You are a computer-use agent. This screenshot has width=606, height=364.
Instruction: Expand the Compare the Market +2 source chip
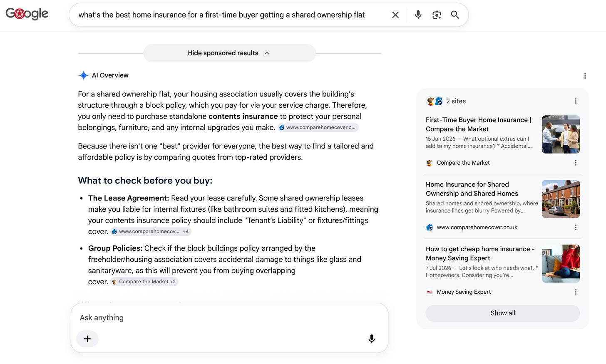pos(144,282)
